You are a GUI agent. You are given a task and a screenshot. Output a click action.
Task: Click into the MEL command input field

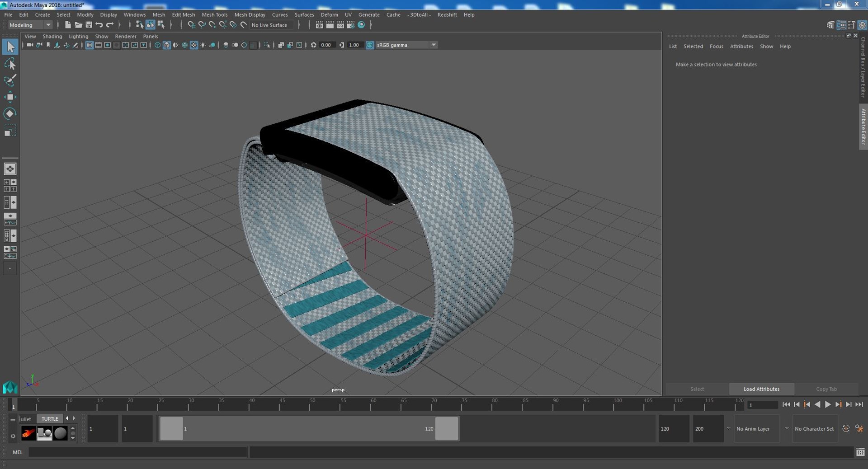tap(137, 452)
